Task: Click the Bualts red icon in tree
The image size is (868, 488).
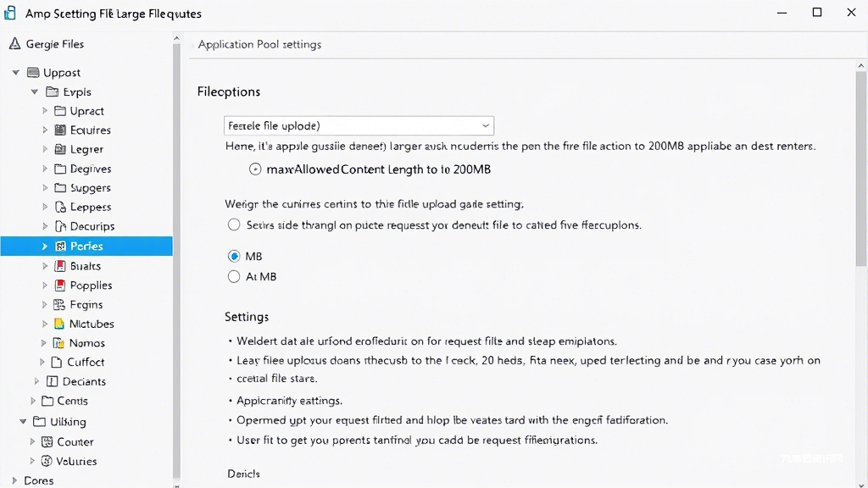Action: point(60,266)
